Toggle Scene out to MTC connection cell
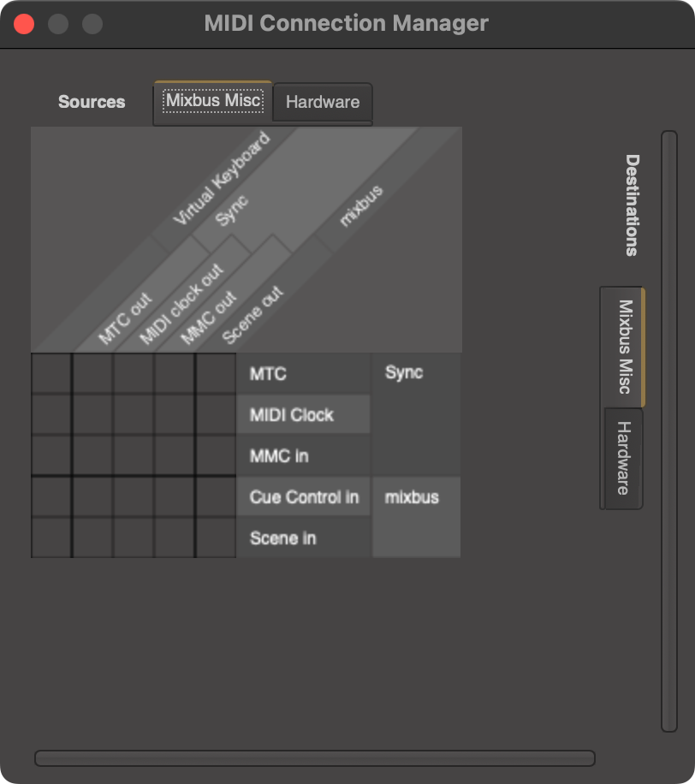Viewport: 695px width, 784px height. (x=216, y=374)
